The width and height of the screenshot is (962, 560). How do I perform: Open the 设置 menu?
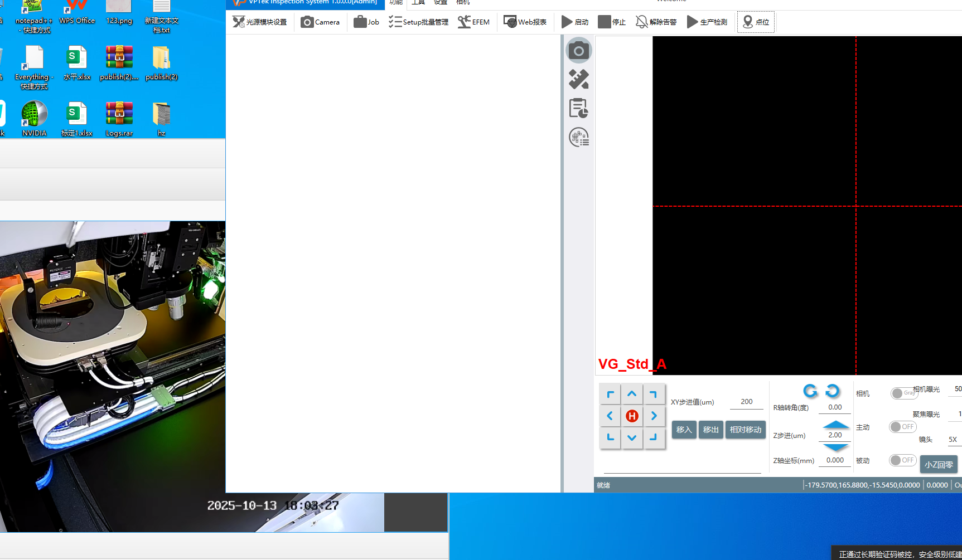[441, 3]
